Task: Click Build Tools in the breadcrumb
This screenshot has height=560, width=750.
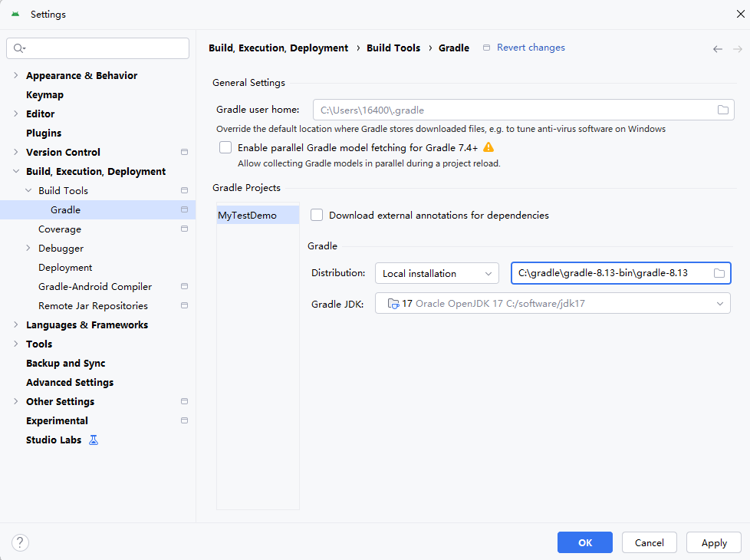Action: (x=393, y=48)
